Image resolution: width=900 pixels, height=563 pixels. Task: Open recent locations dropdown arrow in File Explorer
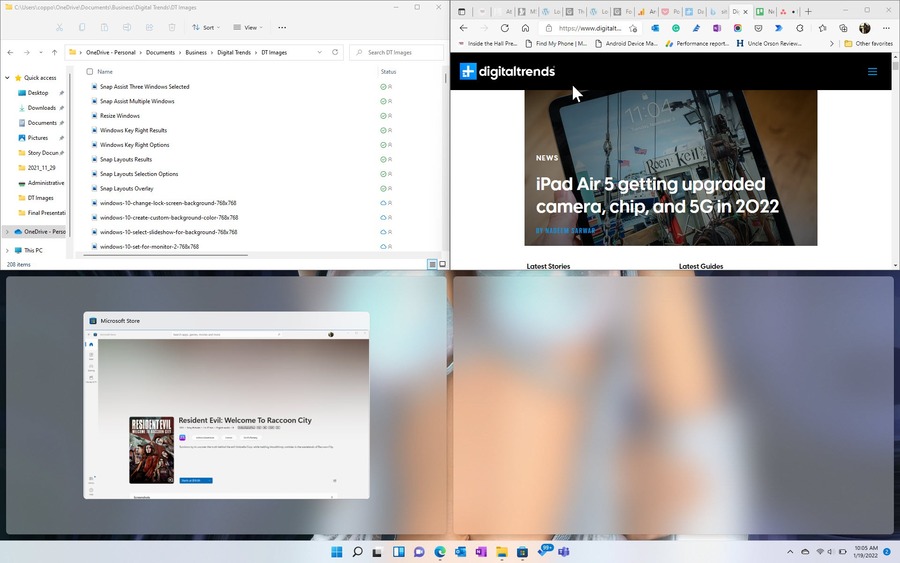pyautogui.click(x=41, y=52)
